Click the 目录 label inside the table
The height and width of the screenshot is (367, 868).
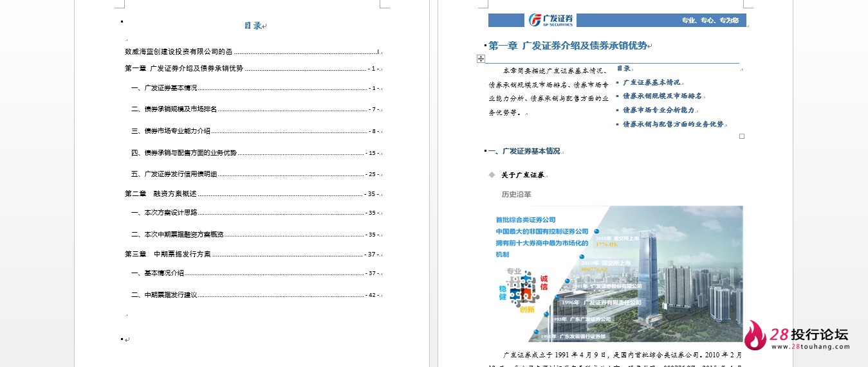point(623,68)
